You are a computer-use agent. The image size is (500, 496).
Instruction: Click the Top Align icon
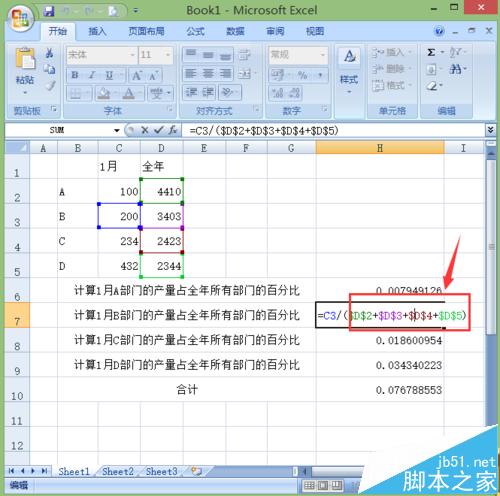click(191, 54)
